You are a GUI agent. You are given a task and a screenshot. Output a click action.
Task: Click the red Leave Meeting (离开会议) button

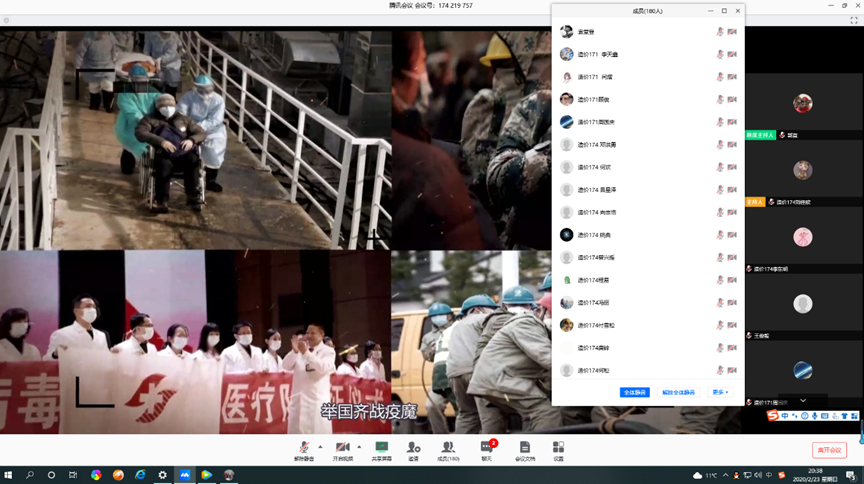(829, 450)
